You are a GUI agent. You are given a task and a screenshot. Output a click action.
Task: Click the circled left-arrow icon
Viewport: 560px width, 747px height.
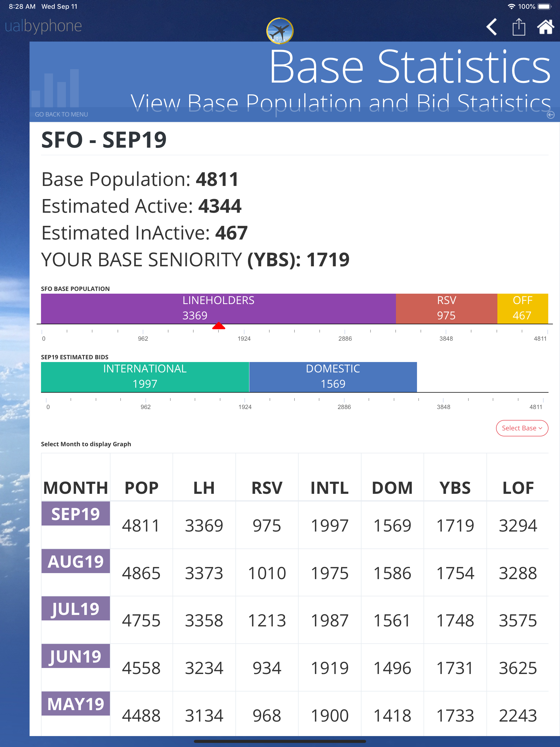tap(550, 115)
